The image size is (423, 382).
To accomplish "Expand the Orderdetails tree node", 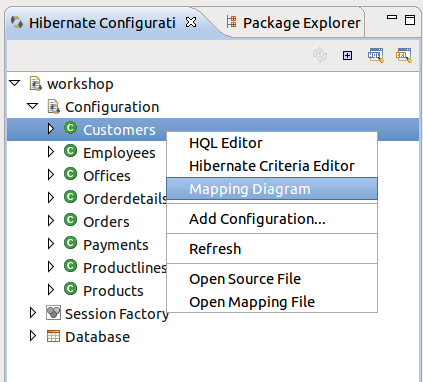I will [x=51, y=198].
